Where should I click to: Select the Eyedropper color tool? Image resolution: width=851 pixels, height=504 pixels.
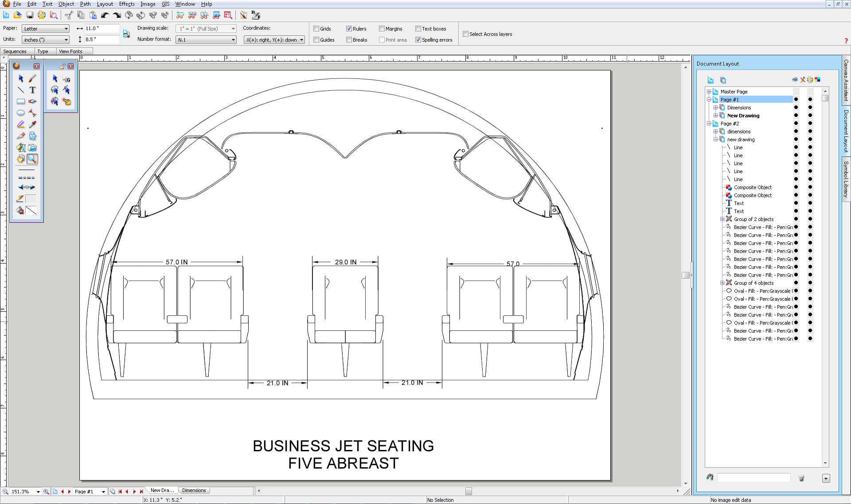click(x=32, y=124)
